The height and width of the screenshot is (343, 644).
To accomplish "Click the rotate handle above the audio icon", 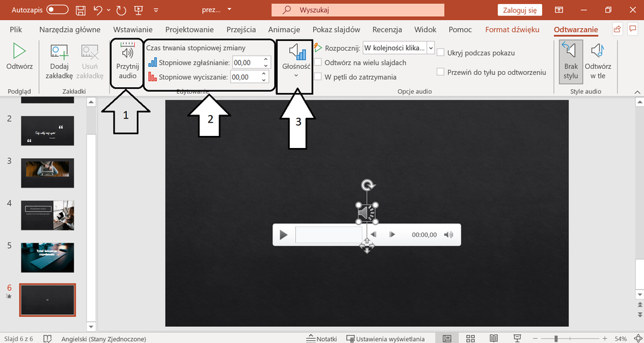I will 367,185.
